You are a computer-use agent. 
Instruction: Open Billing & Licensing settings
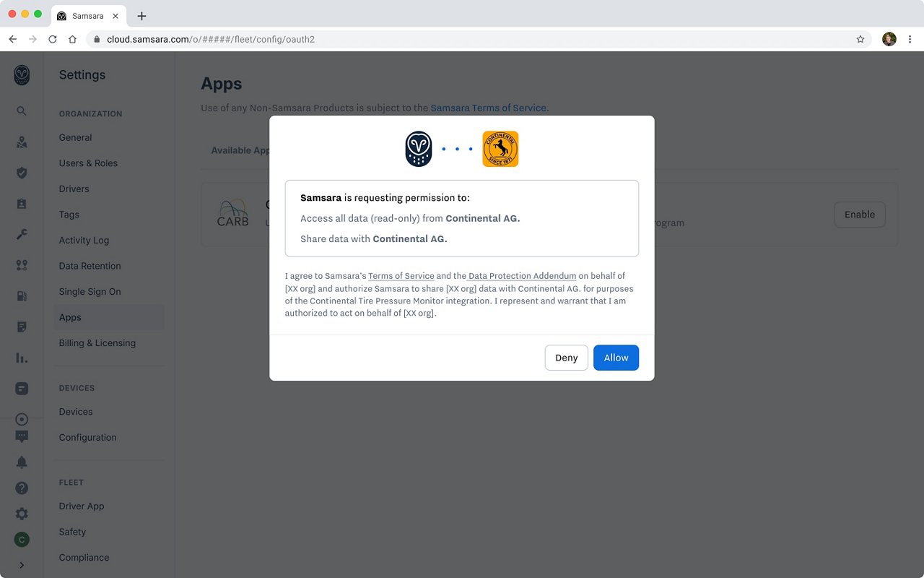click(x=97, y=342)
